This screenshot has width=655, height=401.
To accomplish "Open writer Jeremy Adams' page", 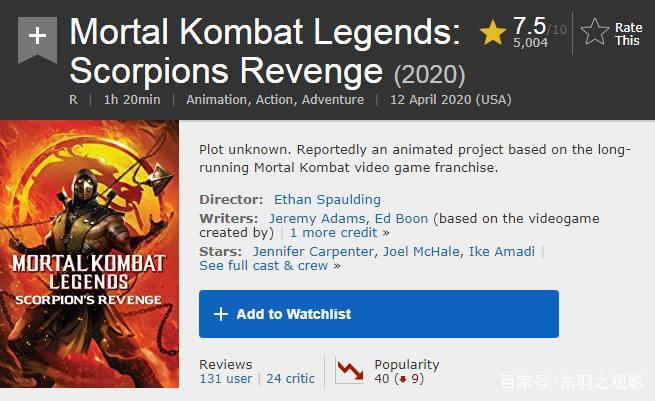I will 317,218.
